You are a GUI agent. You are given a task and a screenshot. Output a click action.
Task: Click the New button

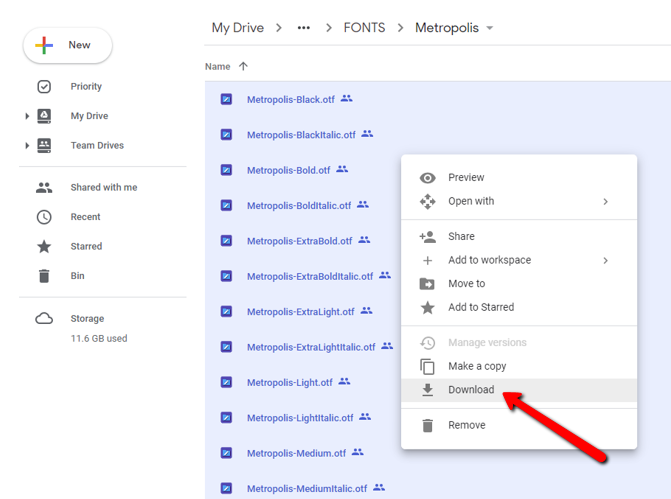click(68, 45)
